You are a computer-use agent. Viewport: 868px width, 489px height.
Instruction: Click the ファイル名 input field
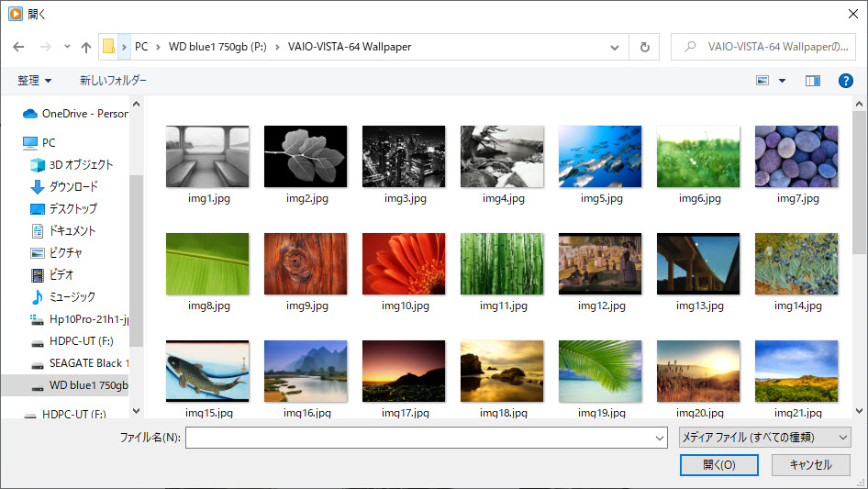click(422, 439)
